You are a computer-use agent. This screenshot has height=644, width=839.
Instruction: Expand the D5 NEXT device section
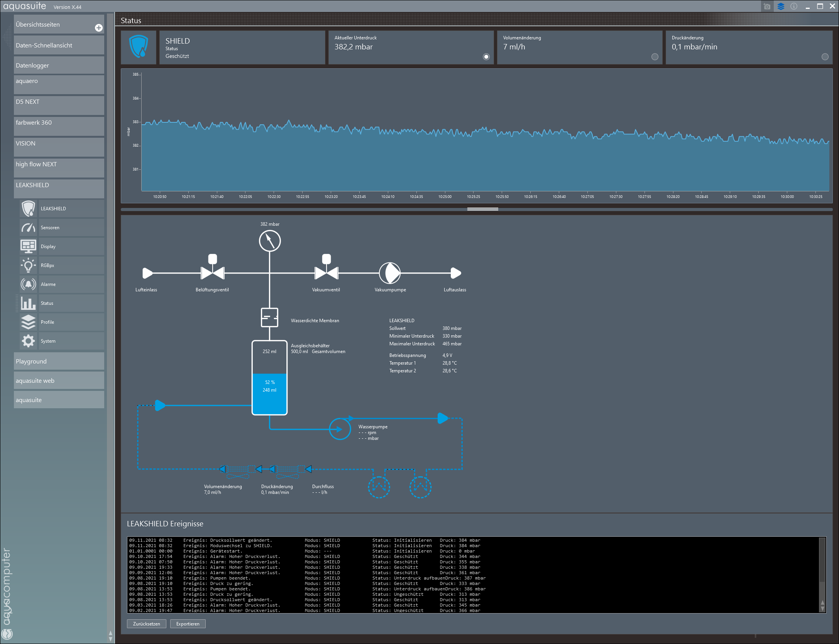click(59, 105)
